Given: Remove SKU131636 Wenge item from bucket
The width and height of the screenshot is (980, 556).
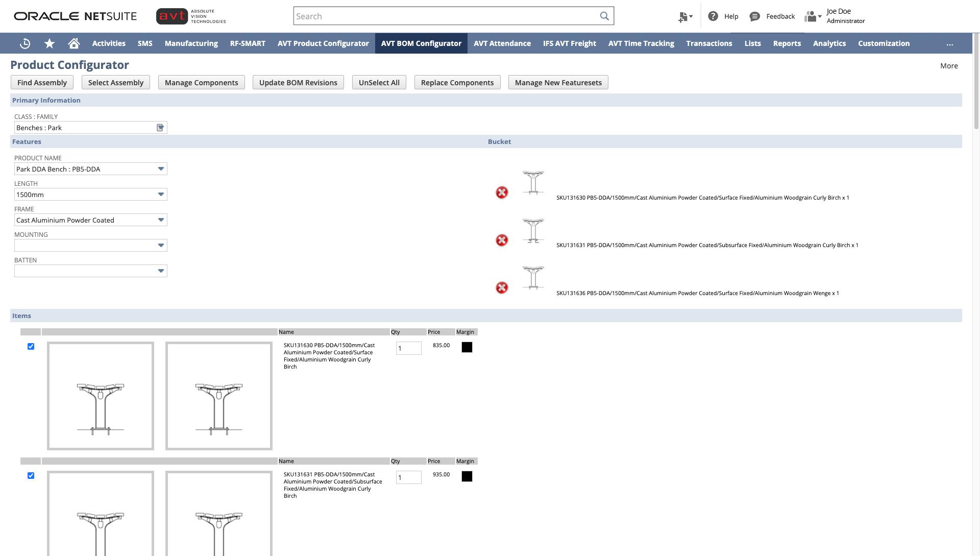Looking at the screenshot, I should tap(502, 288).
